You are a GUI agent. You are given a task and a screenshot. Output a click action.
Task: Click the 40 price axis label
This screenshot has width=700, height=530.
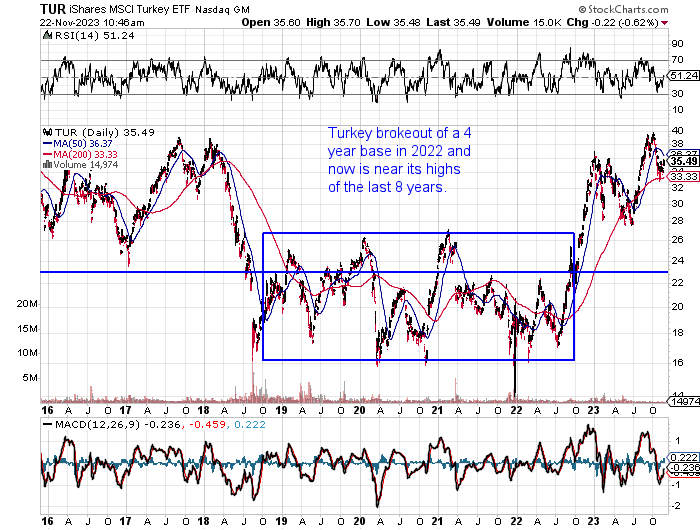click(677, 130)
